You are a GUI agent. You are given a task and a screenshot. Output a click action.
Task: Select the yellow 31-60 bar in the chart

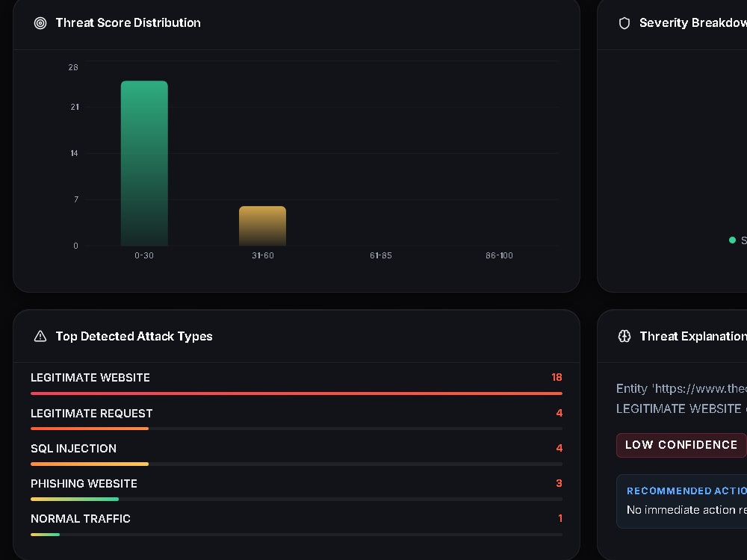(x=262, y=225)
